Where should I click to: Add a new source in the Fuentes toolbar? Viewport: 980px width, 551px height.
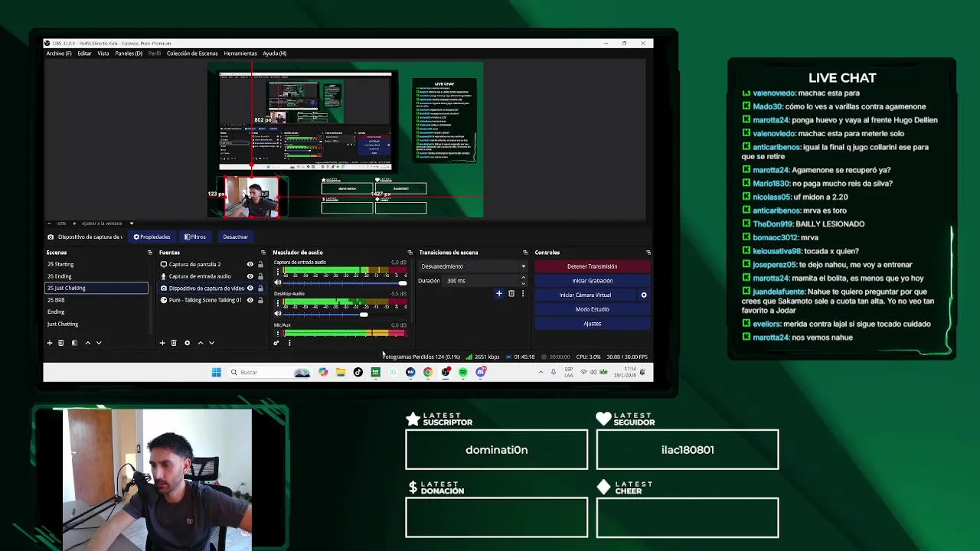coord(162,343)
